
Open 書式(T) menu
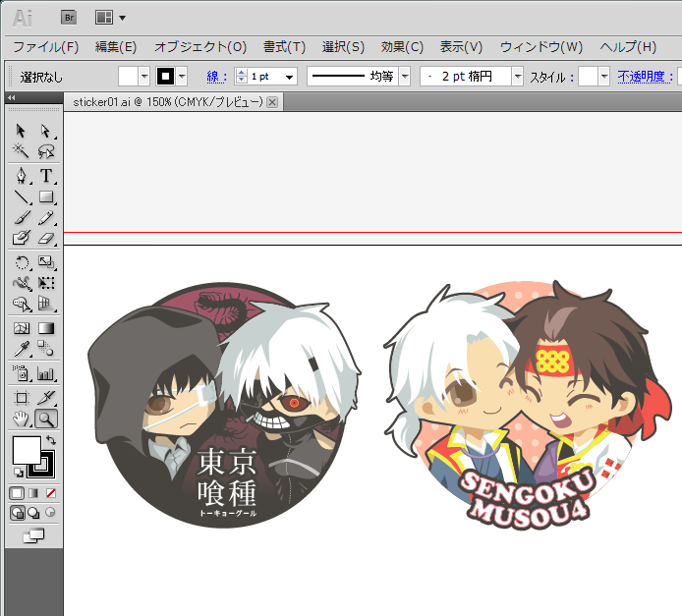coord(284,46)
